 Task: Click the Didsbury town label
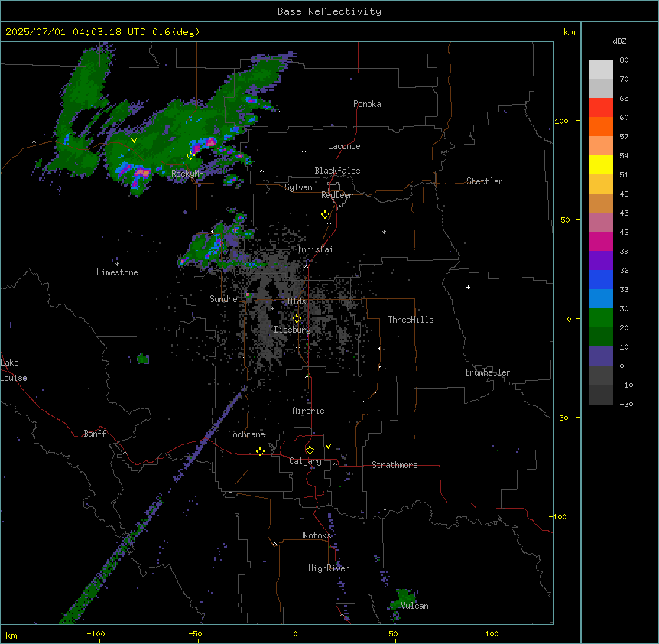(293, 330)
